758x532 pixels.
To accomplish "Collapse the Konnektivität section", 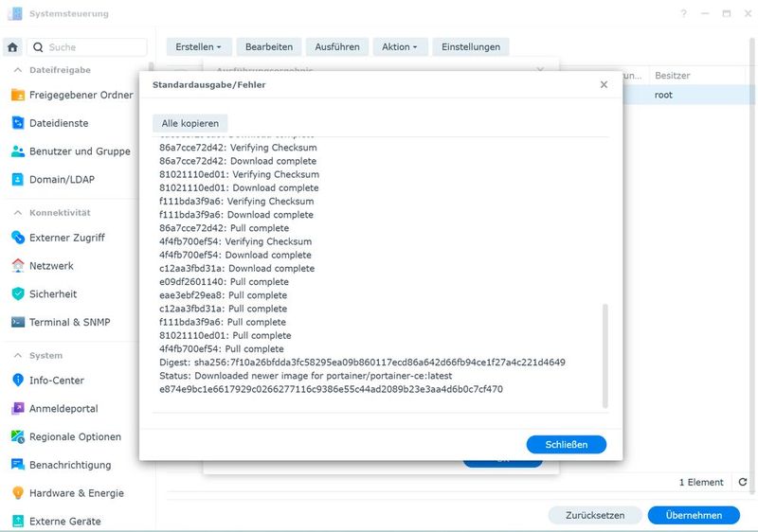I will click(x=18, y=212).
